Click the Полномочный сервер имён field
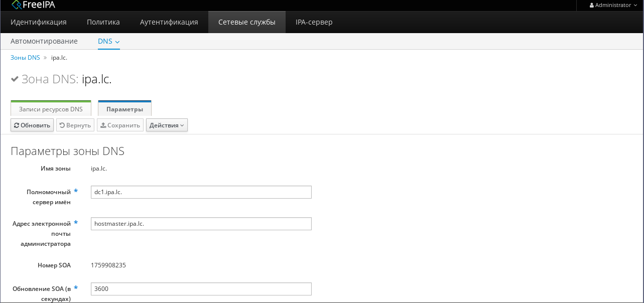The image size is (644, 303). point(201,192)
